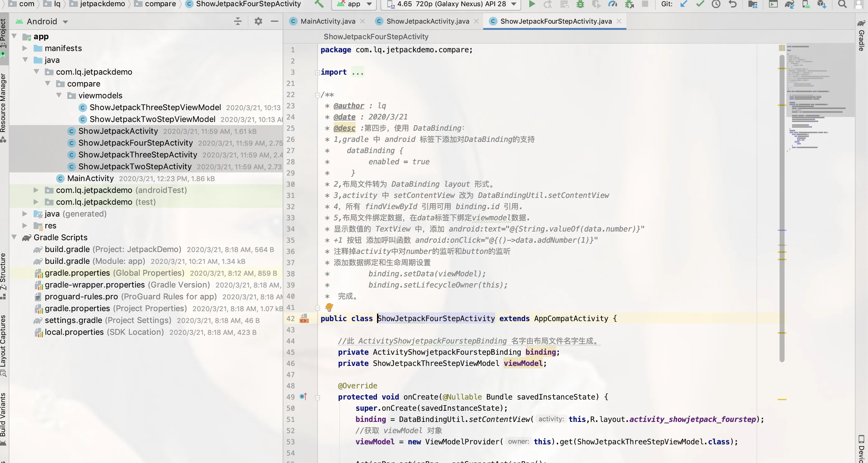Run the app with green play button
Screen dimensions: 868x463
tap(532, 4)
